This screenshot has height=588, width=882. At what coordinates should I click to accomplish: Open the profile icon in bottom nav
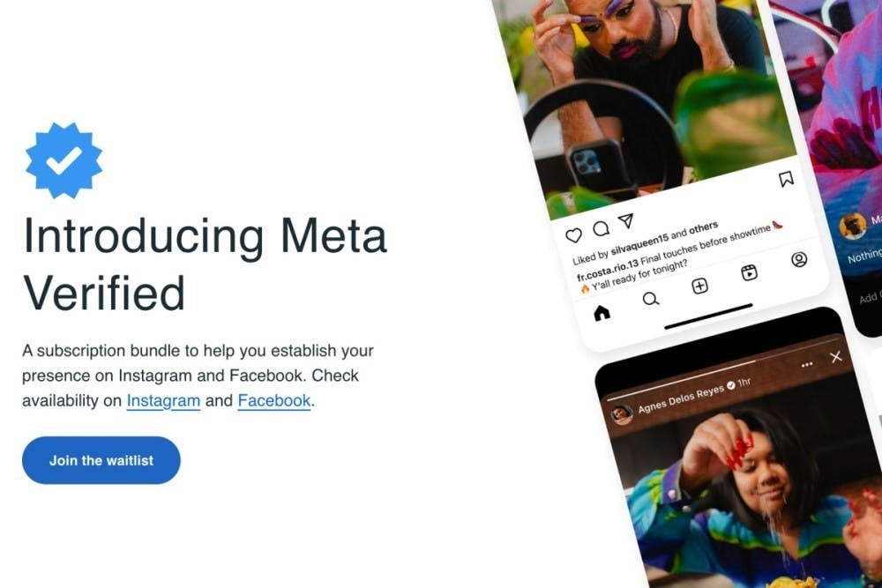(x=799, y=259)
